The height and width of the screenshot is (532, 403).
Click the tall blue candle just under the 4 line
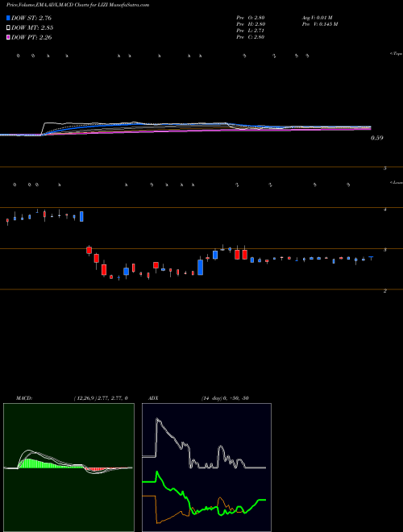(x=81, y=216)
